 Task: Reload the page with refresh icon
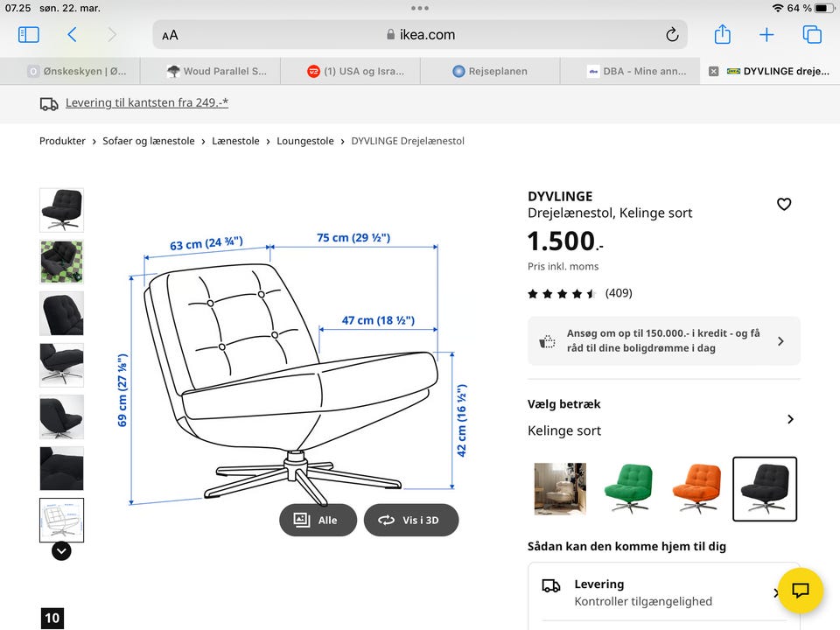pos(672,35)
